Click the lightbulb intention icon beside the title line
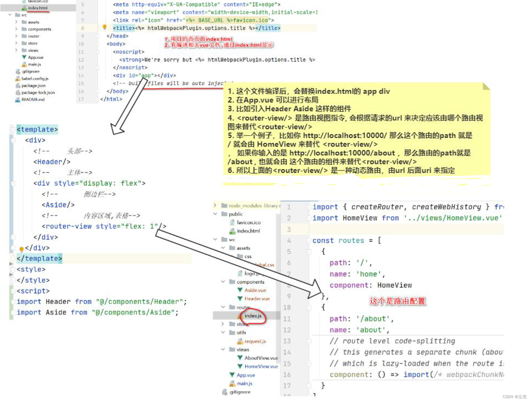532x402 pixels. click(x=104, y=27)
